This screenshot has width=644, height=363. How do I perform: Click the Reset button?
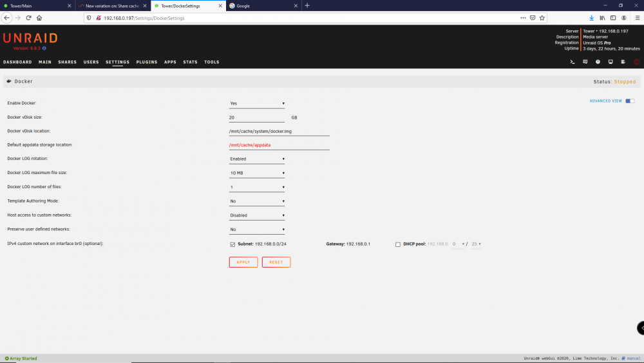[276, 262]
